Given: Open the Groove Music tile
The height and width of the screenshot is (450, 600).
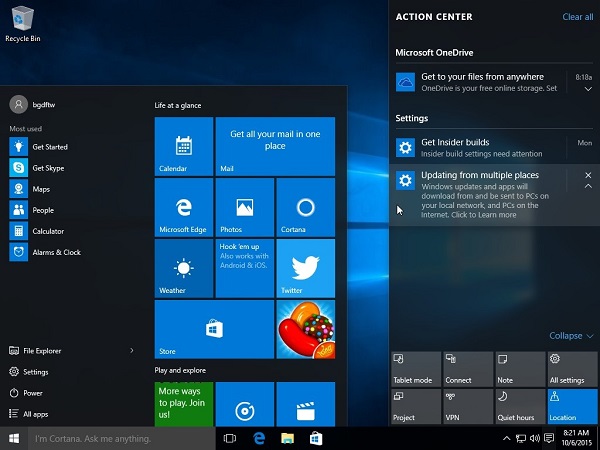Looking at the screenshot, I should tap(245, 404).
